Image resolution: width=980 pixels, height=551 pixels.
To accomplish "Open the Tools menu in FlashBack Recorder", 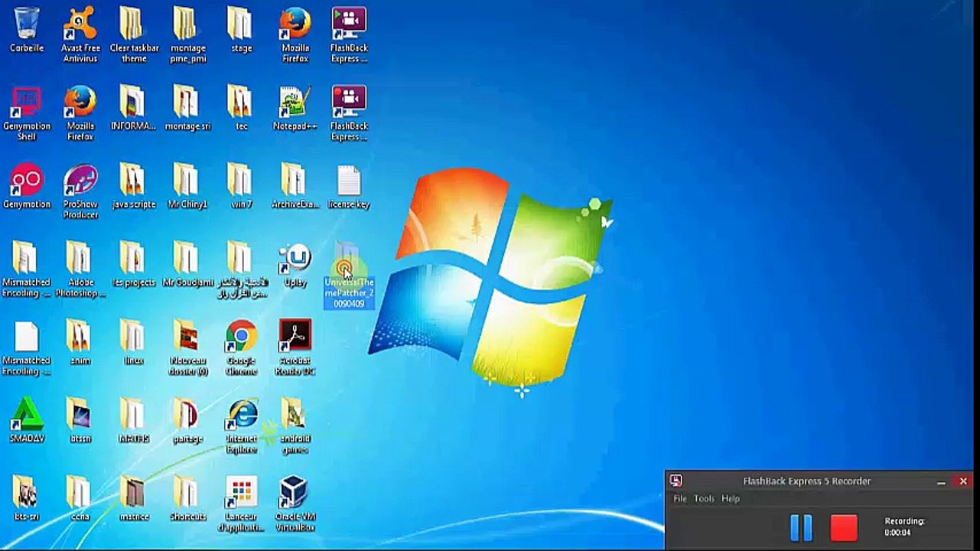I will tap(704, 499).
